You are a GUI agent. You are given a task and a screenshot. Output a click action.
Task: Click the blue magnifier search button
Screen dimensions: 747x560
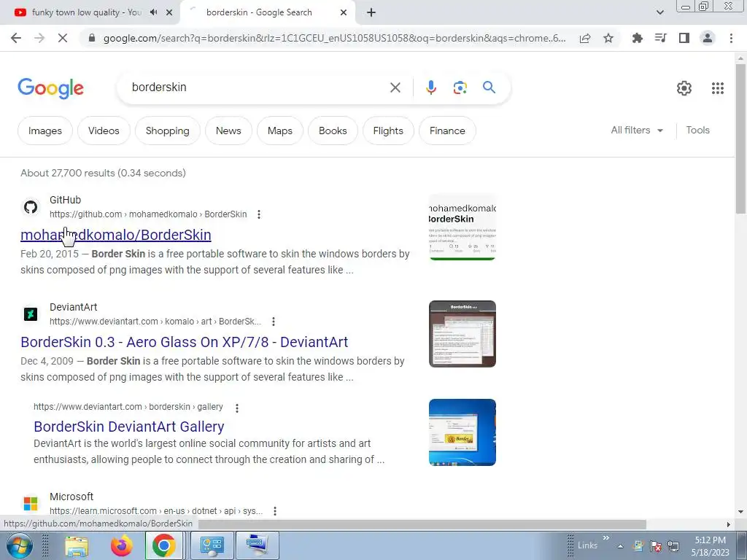(x=489, y=87)
